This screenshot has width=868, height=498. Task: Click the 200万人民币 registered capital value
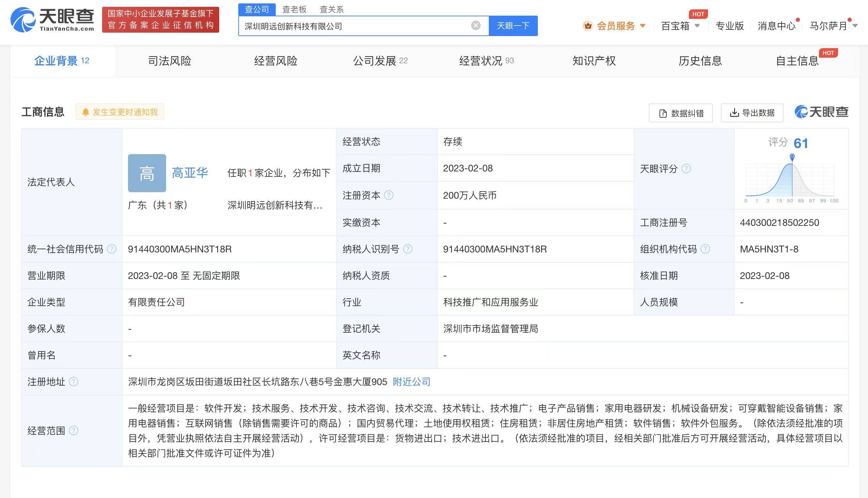(470, 195)
